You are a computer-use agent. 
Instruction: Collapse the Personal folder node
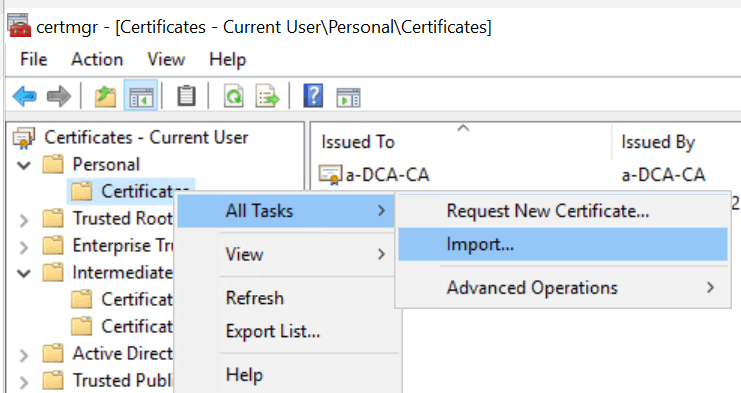[x=24, y=165]
